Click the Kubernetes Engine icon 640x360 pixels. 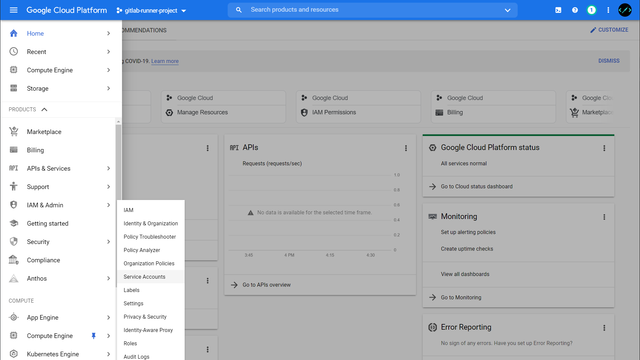[x=13, y=354]
